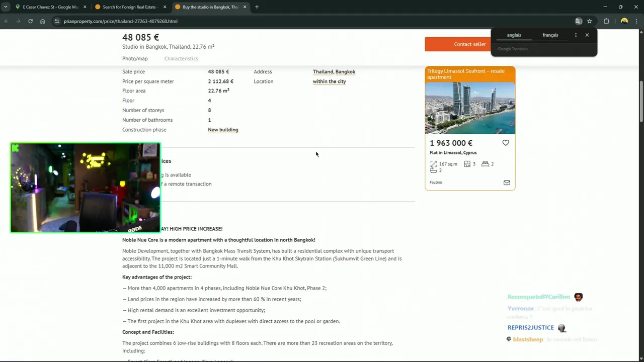Screen dimensions: 644x362
Task: Follow the within the city link
Action: [329, 81]
